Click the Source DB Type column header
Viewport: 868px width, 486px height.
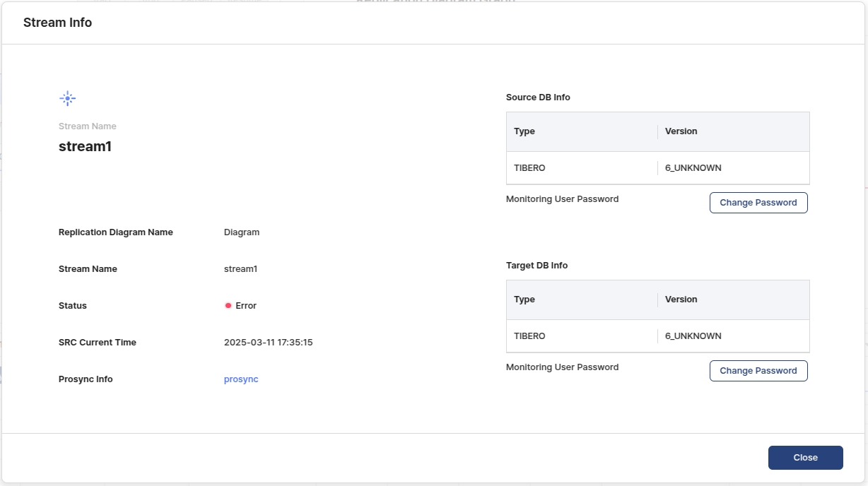click(x=524, y=131)
